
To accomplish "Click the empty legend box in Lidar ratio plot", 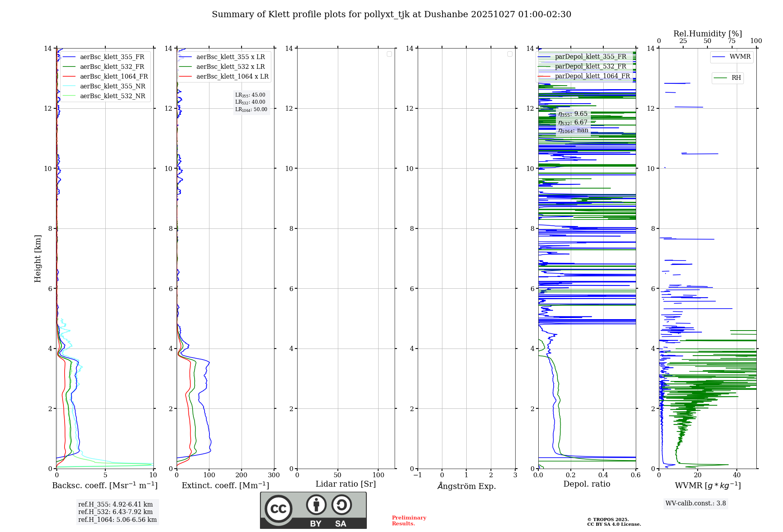I will 389,54.
